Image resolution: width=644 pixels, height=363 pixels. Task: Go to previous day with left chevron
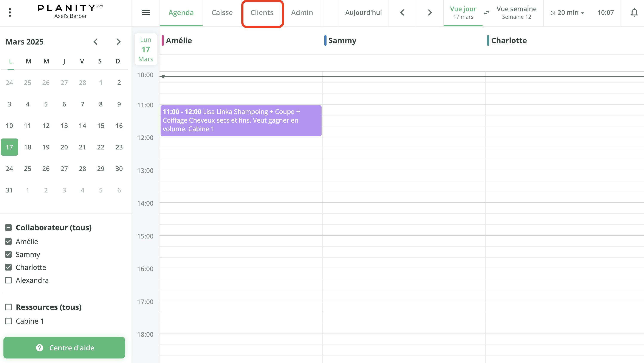point(402,12)
